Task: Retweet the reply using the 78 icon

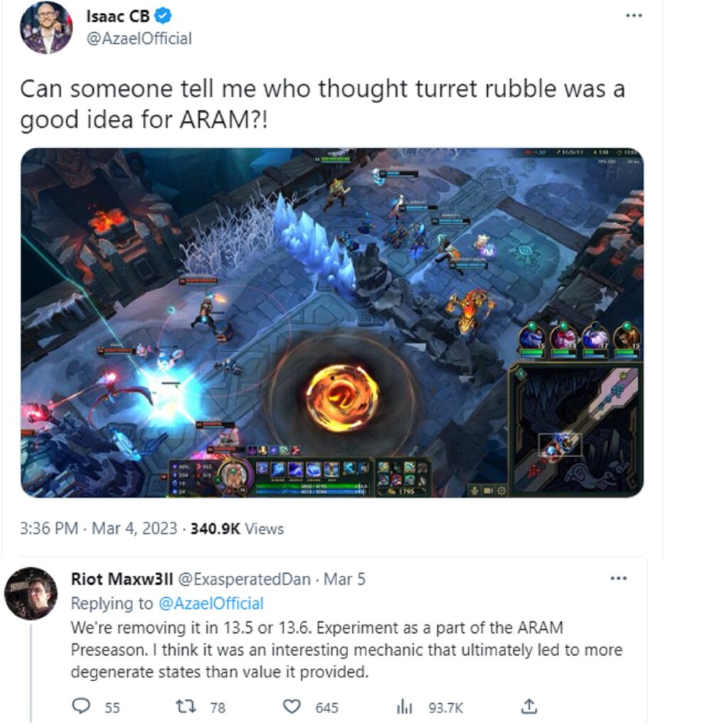Action: tap(186, 706)
